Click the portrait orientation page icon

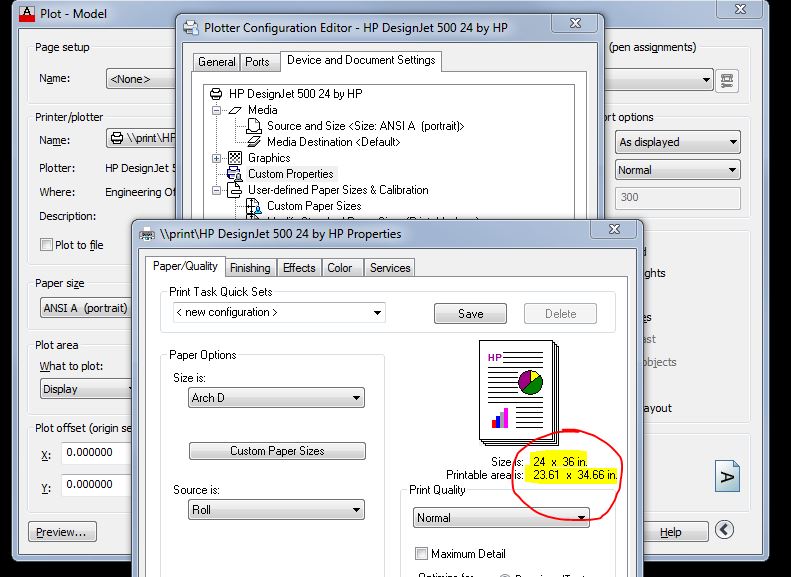[727, 475]
